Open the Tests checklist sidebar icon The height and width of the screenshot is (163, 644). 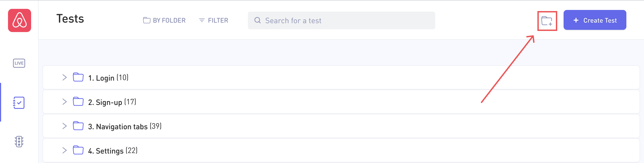(x=19, y=103)
